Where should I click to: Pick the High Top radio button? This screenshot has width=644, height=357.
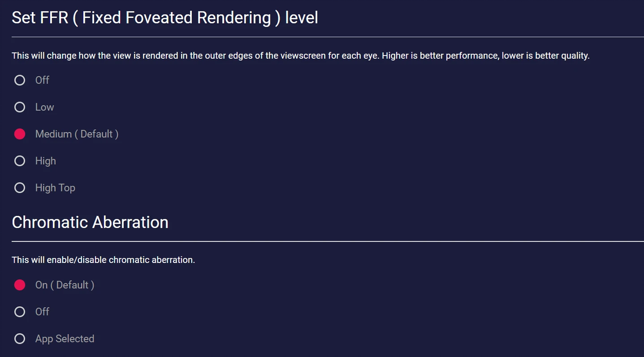(x=20, y=188)
